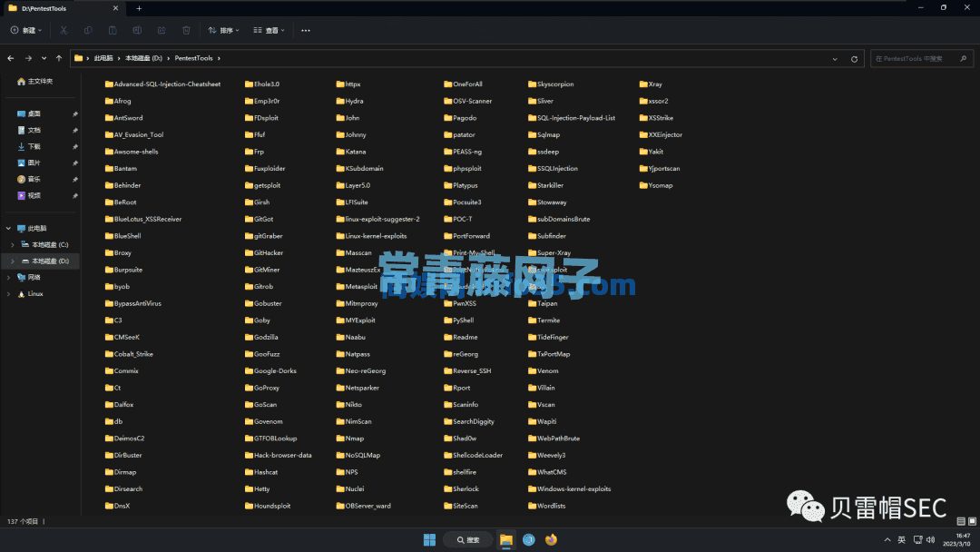Open the 查看 view dropdown
The height and width of the screenshot is (552, 980).
269,30
